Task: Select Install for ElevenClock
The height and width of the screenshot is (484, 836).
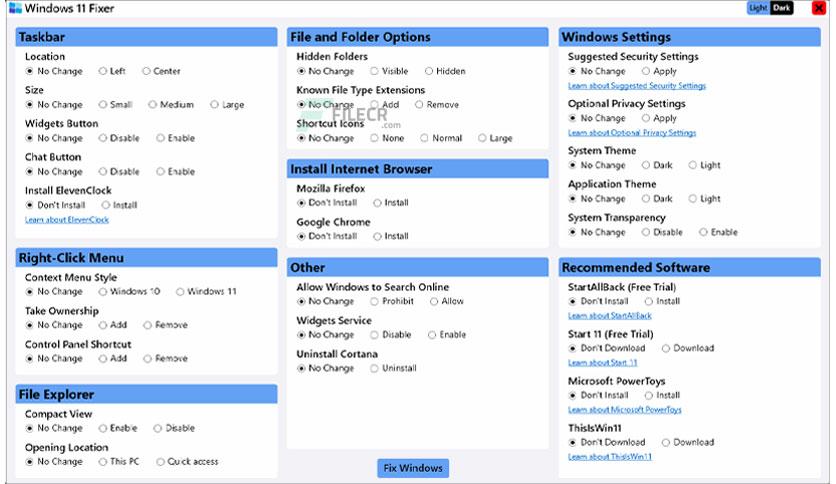Action: pyautogui.click(x=119, y=205)
